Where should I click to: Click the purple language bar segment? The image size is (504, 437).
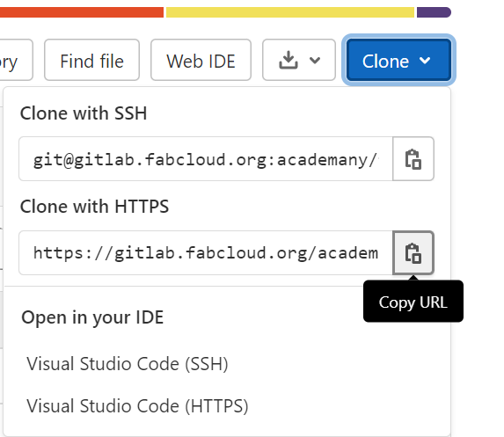coord(434,12)
